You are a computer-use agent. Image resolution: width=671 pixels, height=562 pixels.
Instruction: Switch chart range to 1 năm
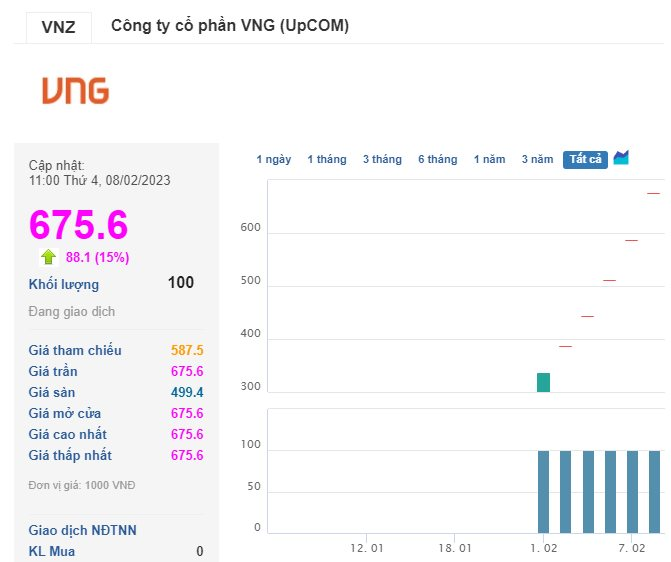click(489, 160)
